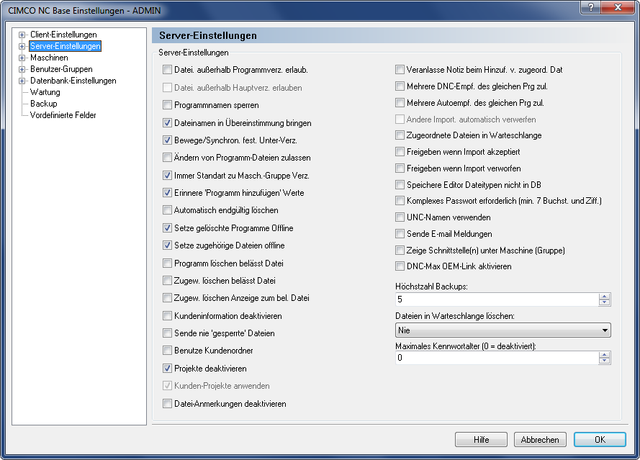Uncheck Setze gelöschte Programme Offline
Image resolution: width=640 pixels, height=460 pixels.
point(167,228)
